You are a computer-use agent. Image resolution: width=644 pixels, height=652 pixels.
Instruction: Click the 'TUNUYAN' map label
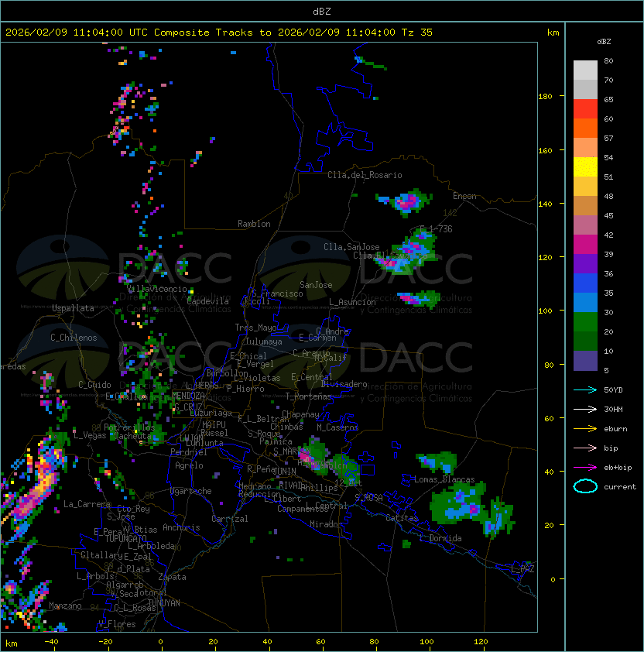point(164,603)
